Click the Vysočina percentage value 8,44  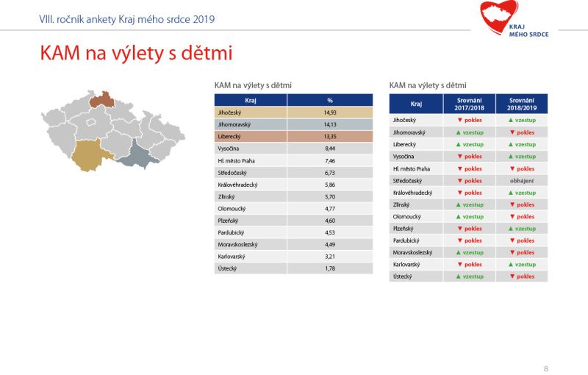[330, 149]
